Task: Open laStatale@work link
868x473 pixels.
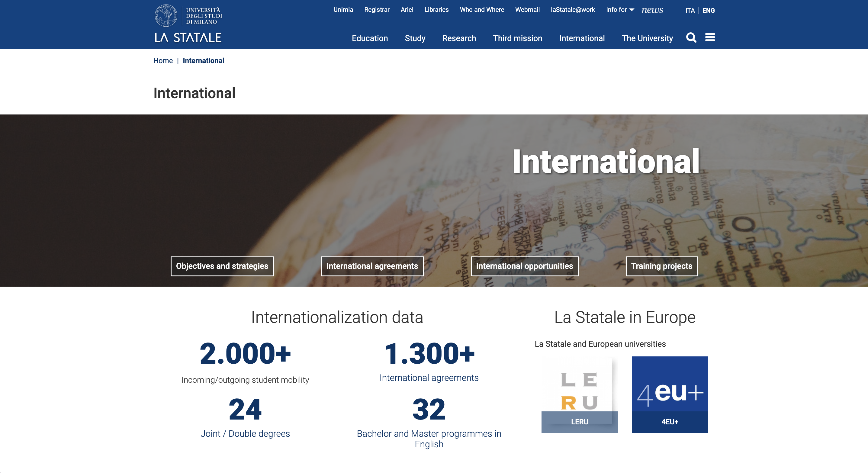Action: click(x=573, y=10)
